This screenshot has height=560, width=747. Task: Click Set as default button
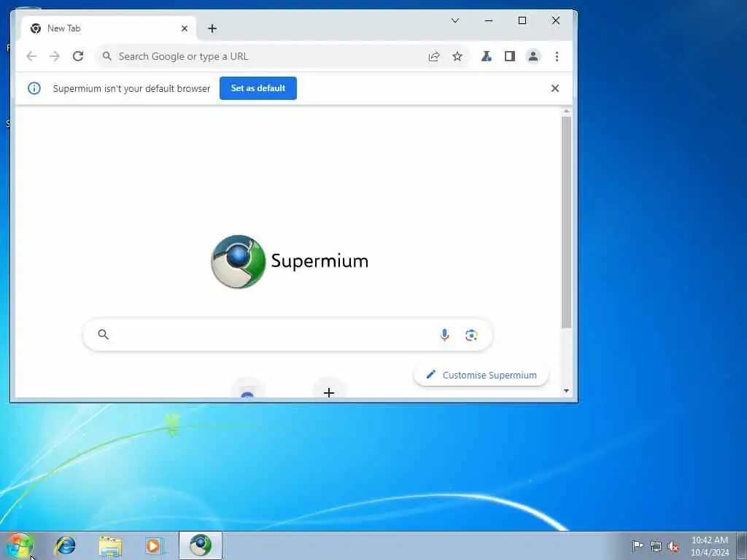(x=258, y=88)
